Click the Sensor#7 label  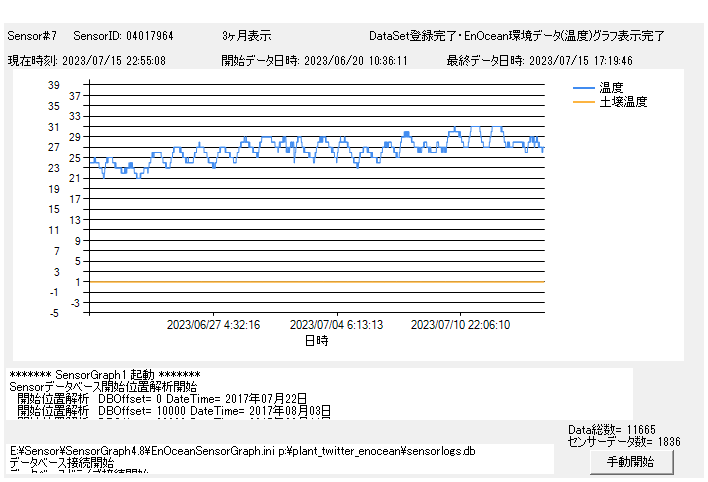[33, 36]
